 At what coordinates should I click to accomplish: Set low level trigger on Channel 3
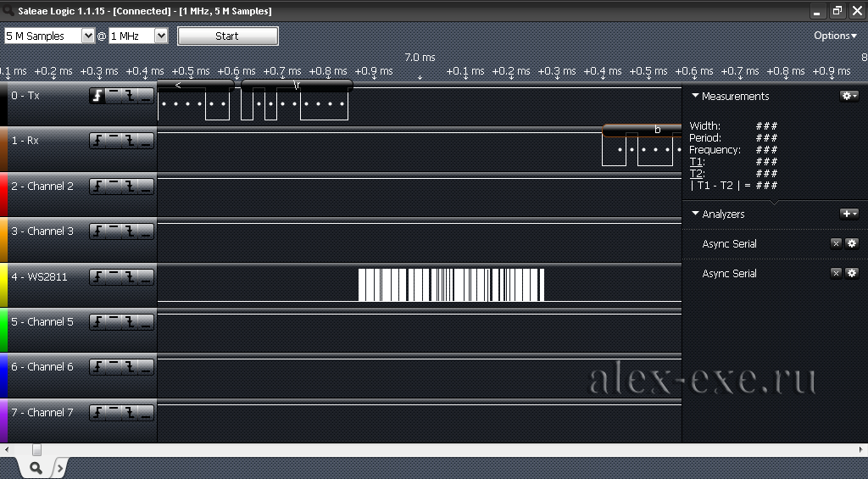[146, 231]
